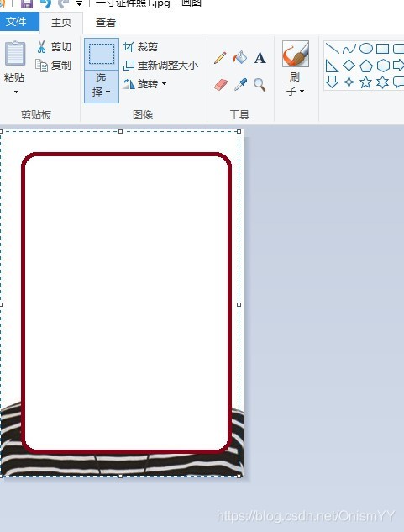Select the Pentagon shape
Image resolution: width=404 pixels, height=532 pixels.
point(366,66)
